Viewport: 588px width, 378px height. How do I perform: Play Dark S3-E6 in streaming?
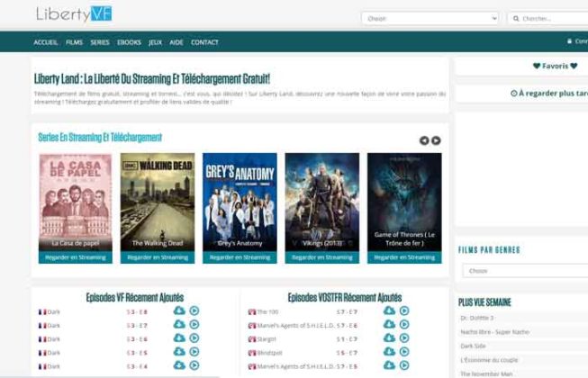[x=194, y=337]
